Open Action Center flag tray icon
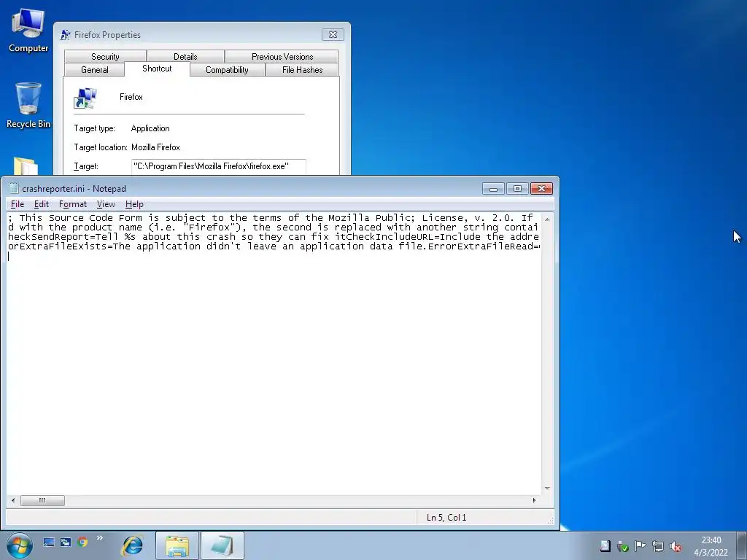Viewport: 747px width, 560px height. 640,546
